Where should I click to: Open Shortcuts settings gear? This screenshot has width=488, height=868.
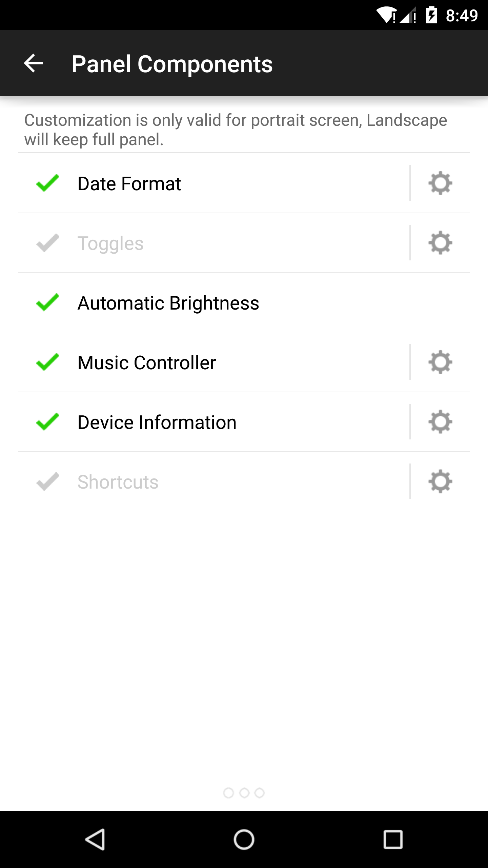(440, 481)
